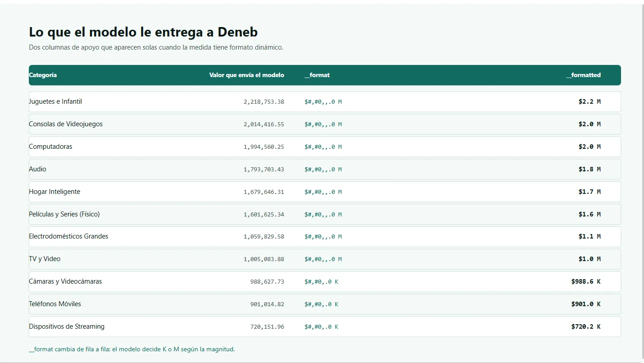The width and height of the screenshot is (644, 363).
Task: Click the formatted value $720.2 K
Action: coord(586,327)
